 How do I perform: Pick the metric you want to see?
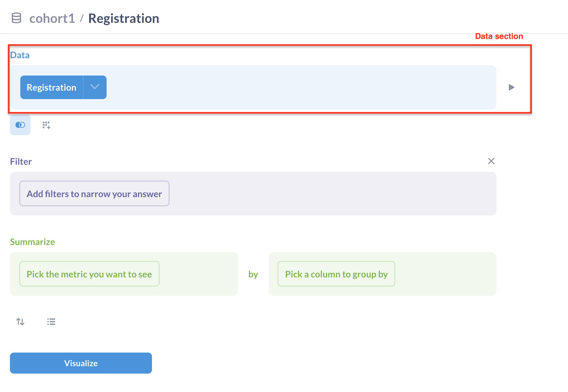(89, 274)
